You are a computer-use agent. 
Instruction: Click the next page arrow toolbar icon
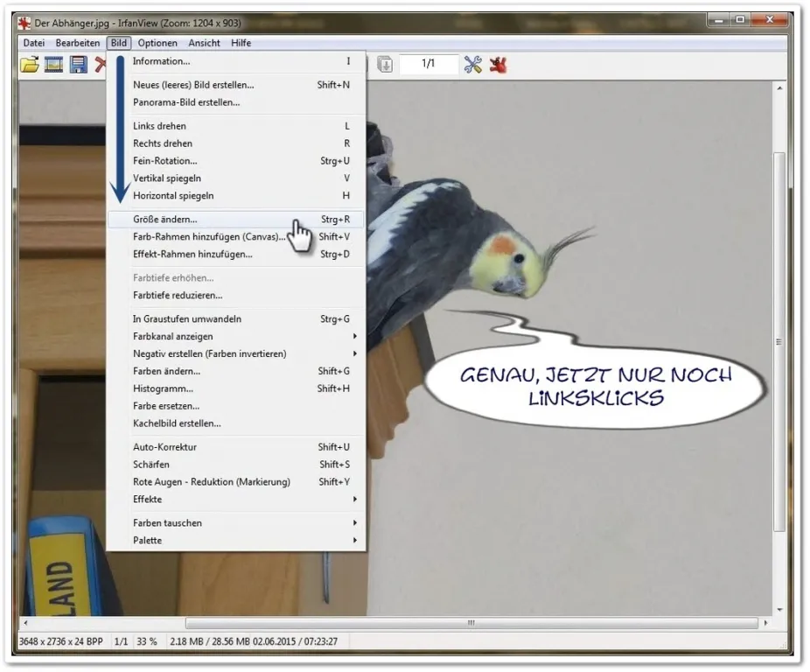pos(385,65)
